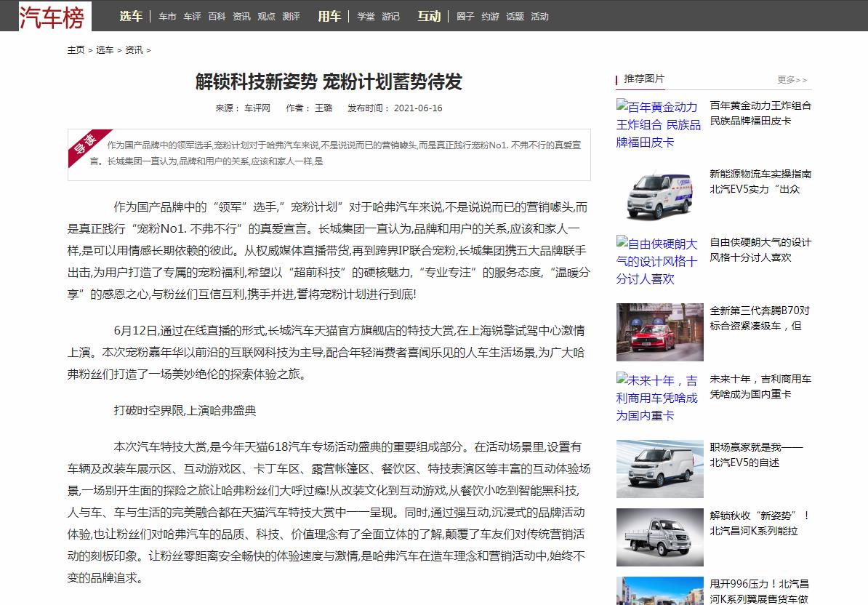Open the 学堂 navigation link
Viewport: 868px width, 605px height.
(x=366, y=17)
